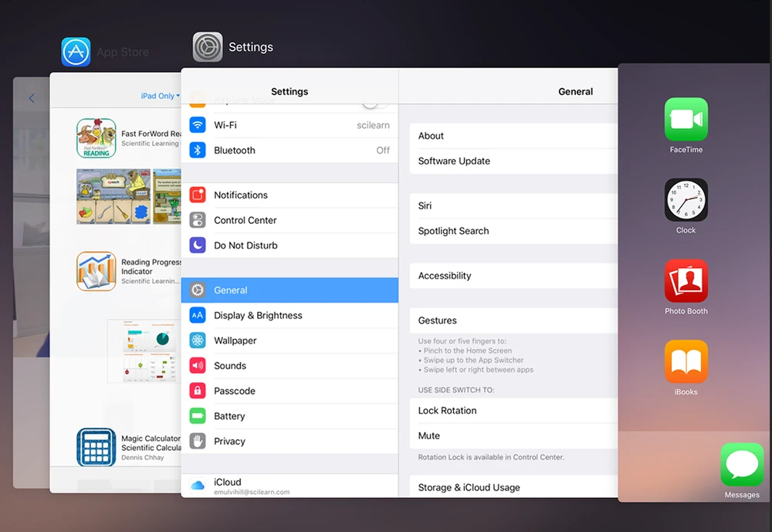The width and height of the screenshot is (772, 532).
Task: Open the Messages app icon
Action: tap(742, 465)
